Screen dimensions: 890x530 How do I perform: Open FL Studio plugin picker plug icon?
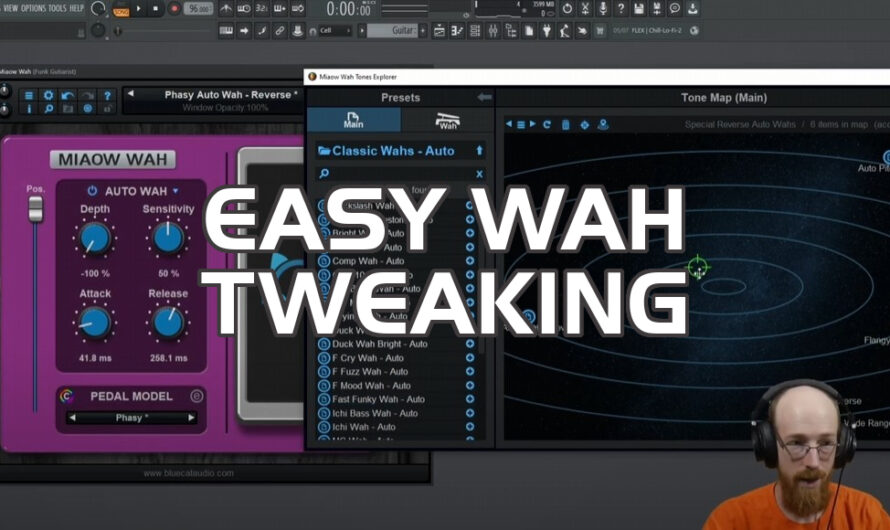[x=547, y=31]
